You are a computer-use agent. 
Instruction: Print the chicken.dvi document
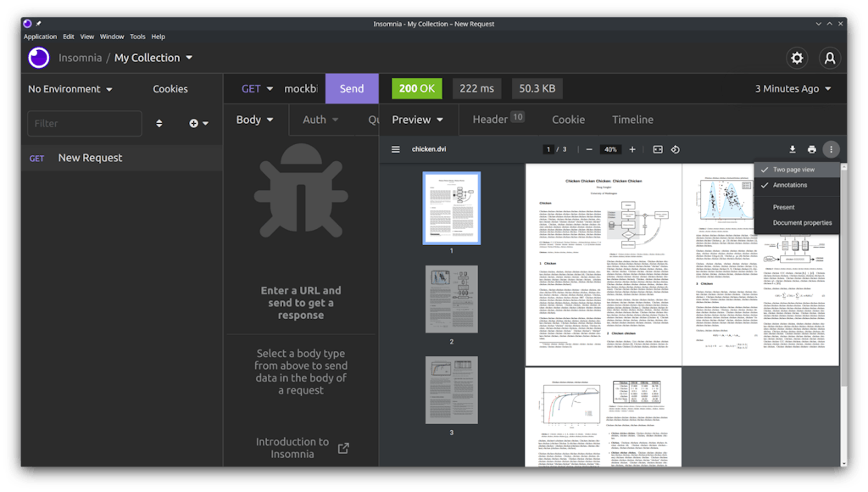tap(811, 149)
